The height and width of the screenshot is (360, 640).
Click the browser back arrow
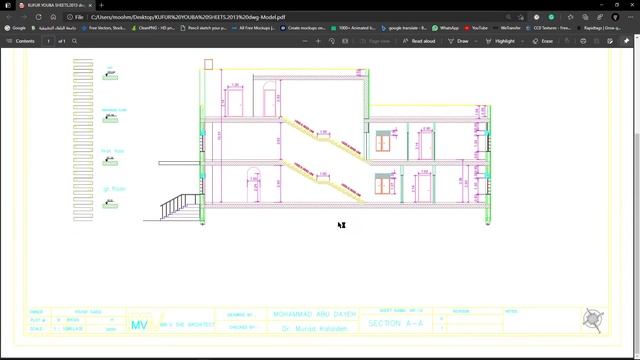point(9,17)
